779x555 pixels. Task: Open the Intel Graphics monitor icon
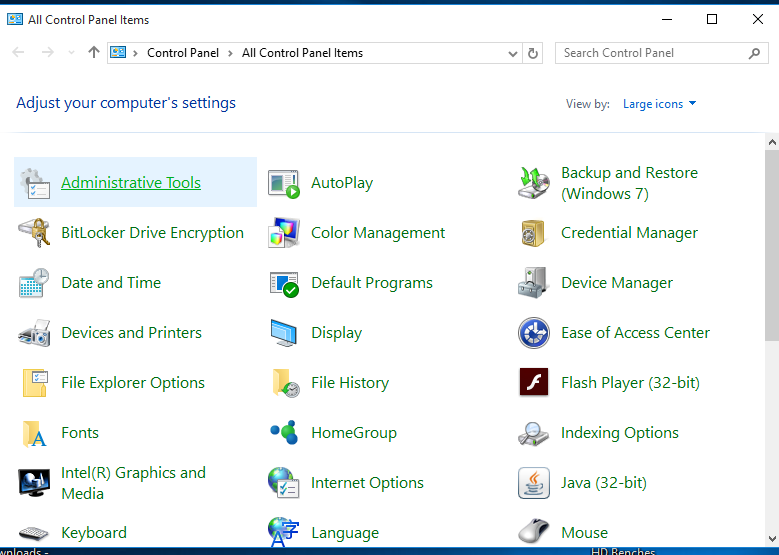point(34,482)
